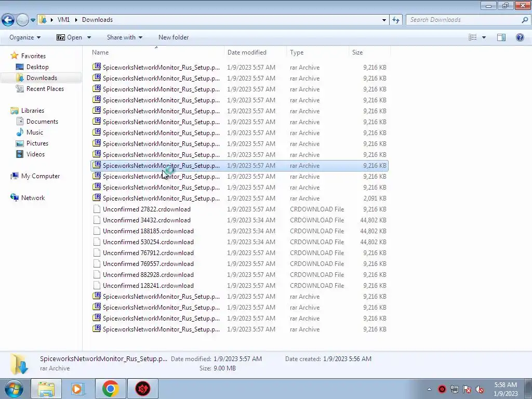This screenshot has width=532, height=399.
Task: Select Unconfirmed 882928.crdownload file
Action: point(240,274)
